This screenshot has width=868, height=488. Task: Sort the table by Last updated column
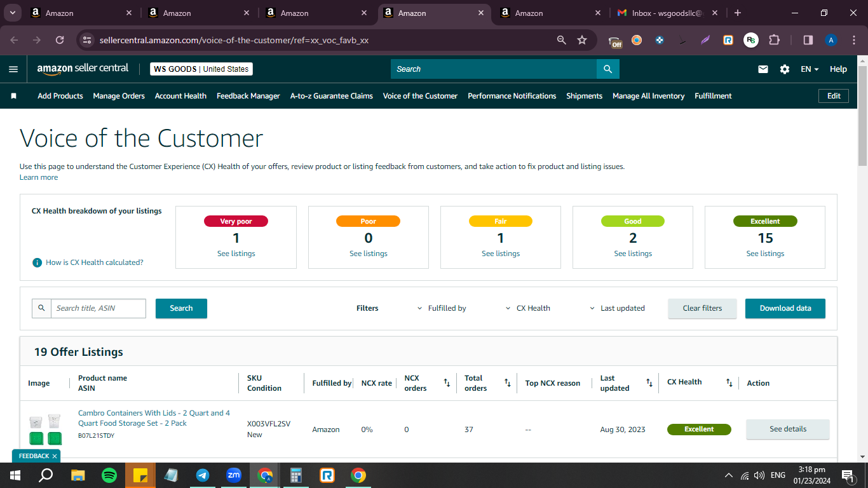[649, 383]
